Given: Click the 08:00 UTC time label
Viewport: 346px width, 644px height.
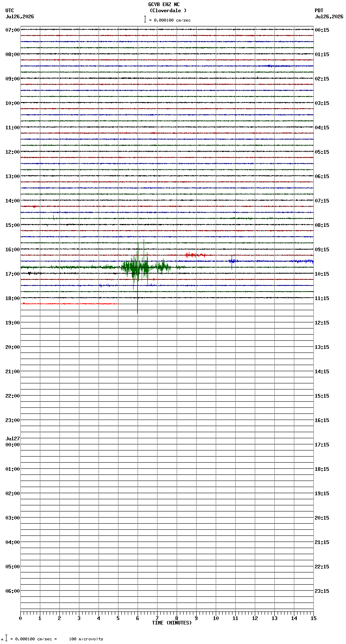Looking at the screenshot, I should coord(13,54).
